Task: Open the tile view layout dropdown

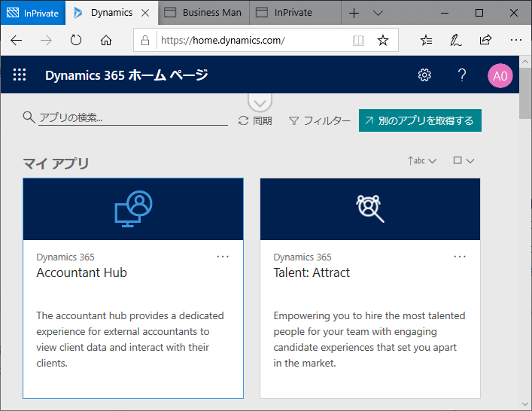Action: 464,160
